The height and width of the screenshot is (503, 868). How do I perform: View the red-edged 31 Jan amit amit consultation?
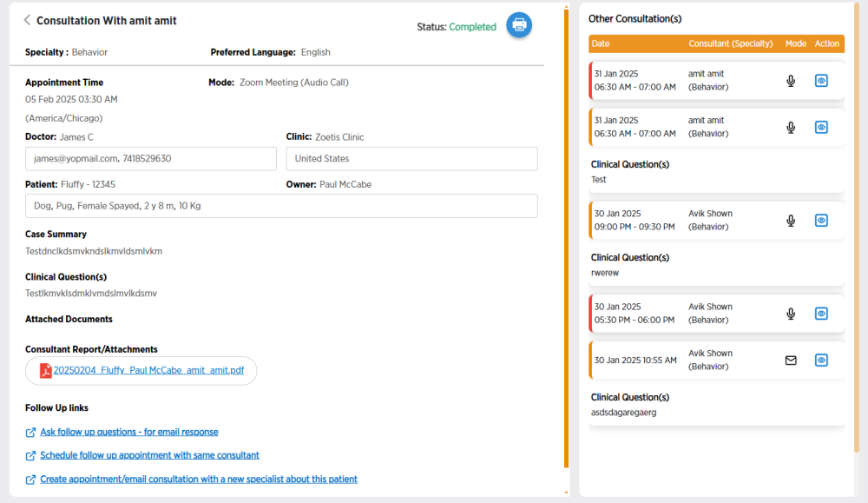821,81
